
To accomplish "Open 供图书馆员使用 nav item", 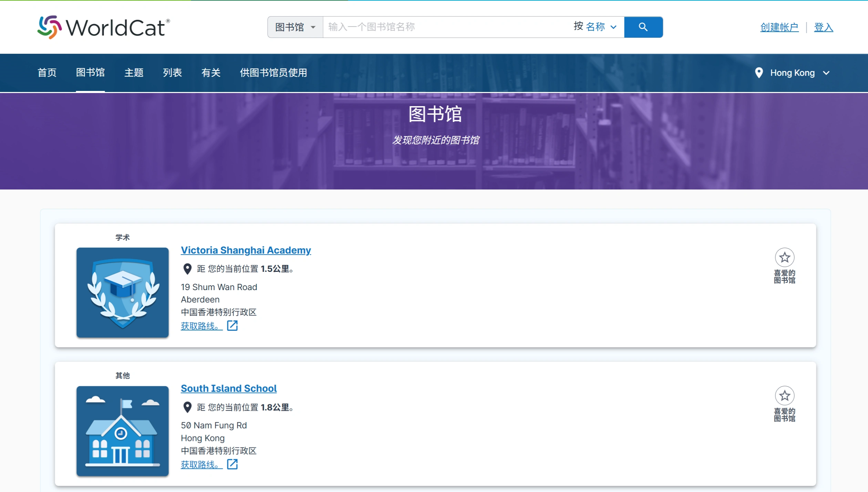I will (273, 73).
